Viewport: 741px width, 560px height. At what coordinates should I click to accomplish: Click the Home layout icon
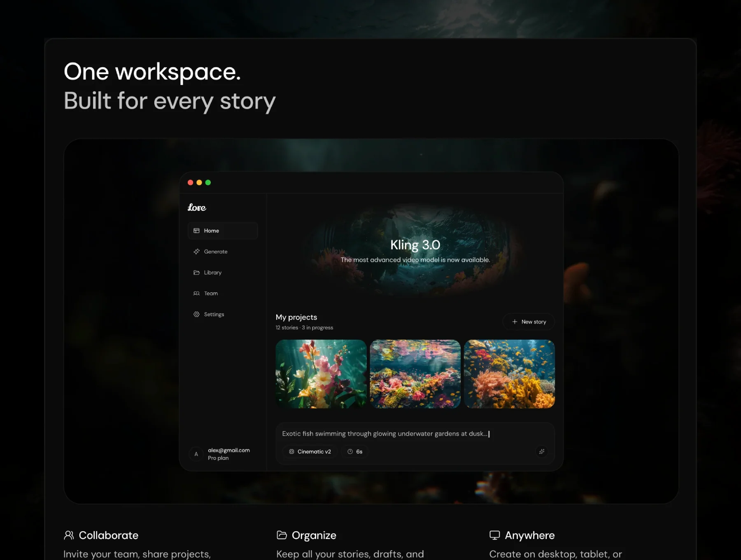[x=196, y=231]
